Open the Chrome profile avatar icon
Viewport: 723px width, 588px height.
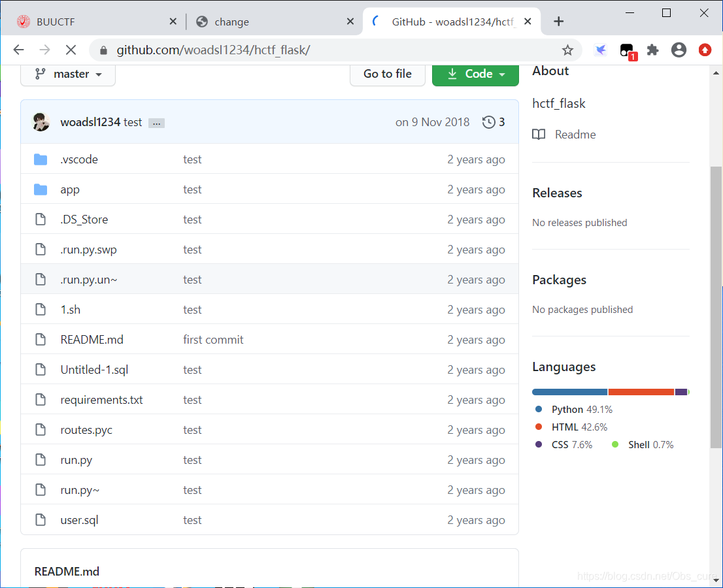click(x=679, y=50)
